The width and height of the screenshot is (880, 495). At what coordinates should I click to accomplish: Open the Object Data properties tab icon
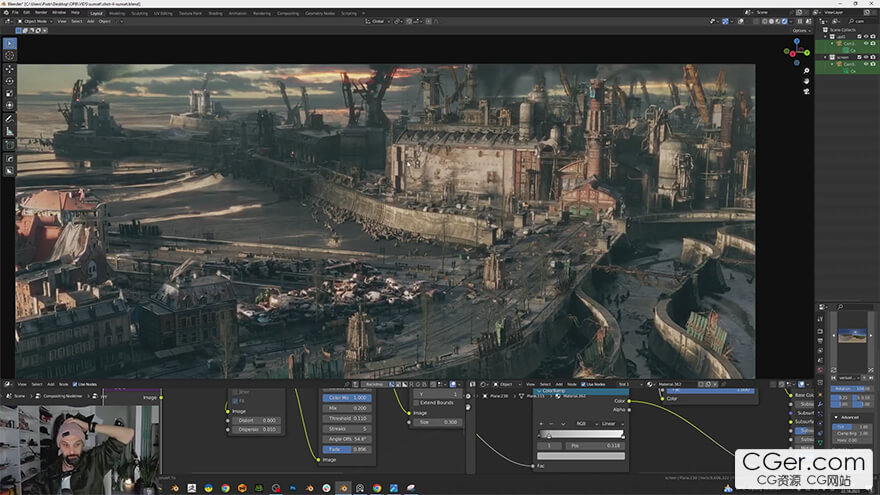[820, 442]
